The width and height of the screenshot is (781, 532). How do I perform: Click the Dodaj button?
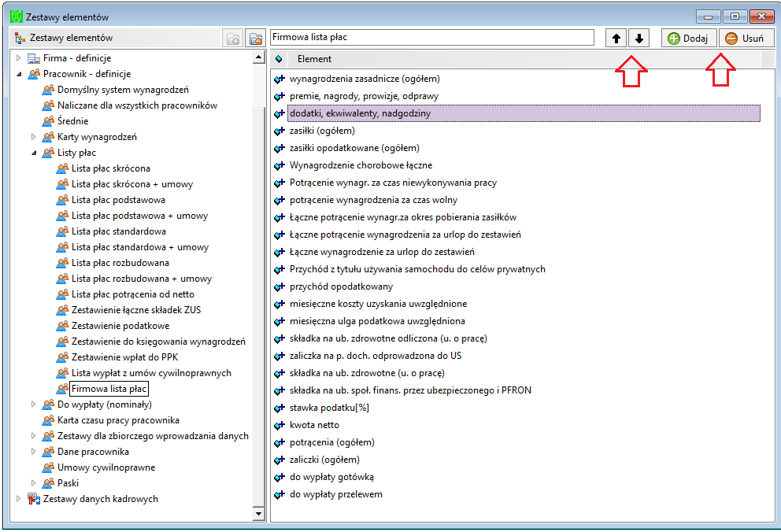tap(689, 39)
